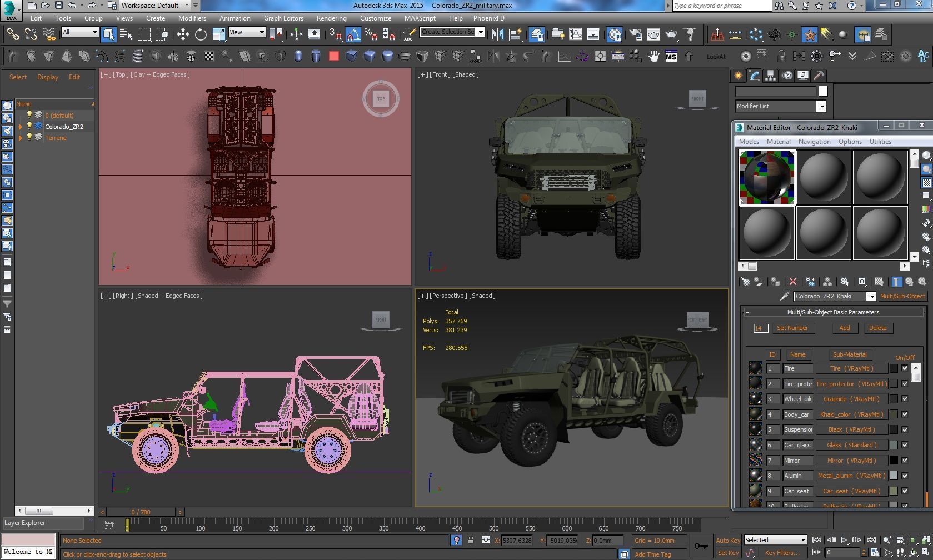
Task: Toggle the On/Off checkbox for Wheel_dik
Action: click(905, 399)
